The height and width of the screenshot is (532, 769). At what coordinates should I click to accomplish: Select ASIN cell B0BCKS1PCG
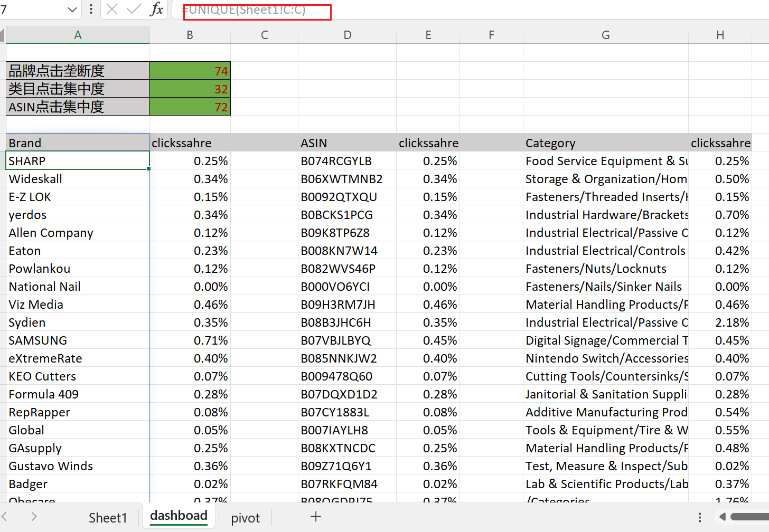pos(347,214)
